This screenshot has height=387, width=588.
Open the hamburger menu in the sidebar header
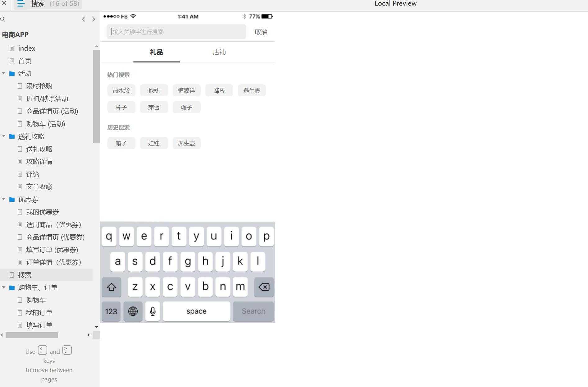coord(21,4)
